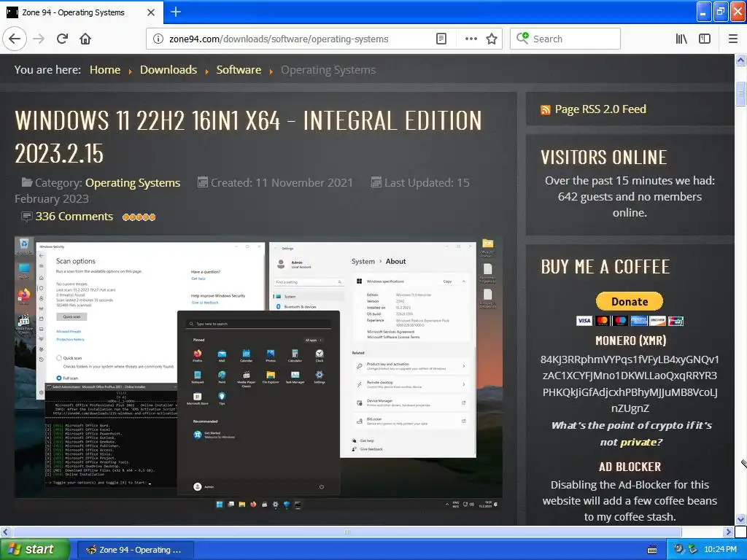Click the five-dot rating indicator
747x560 pixels.
(x=139, y=217)
